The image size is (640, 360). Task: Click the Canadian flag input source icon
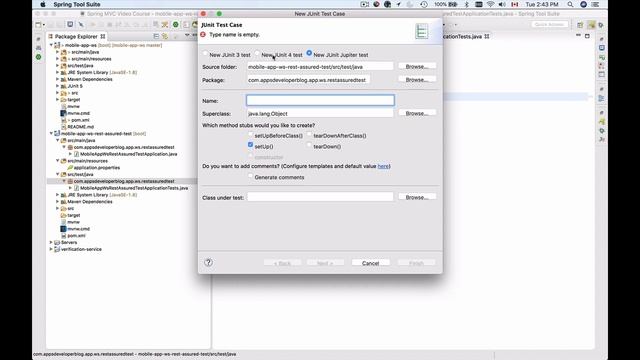click(515, 4)
